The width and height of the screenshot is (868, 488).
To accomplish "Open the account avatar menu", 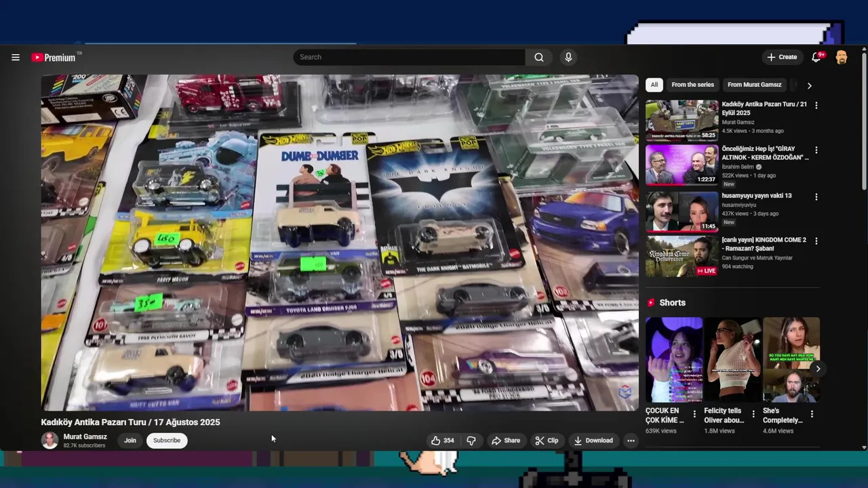I will click(842, 58).
